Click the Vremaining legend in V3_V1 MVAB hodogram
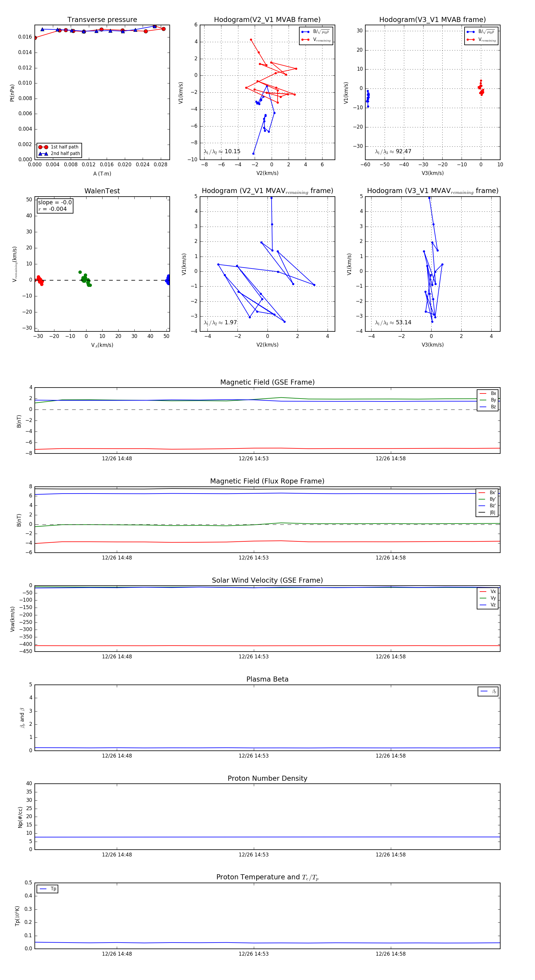 [481, 39]
